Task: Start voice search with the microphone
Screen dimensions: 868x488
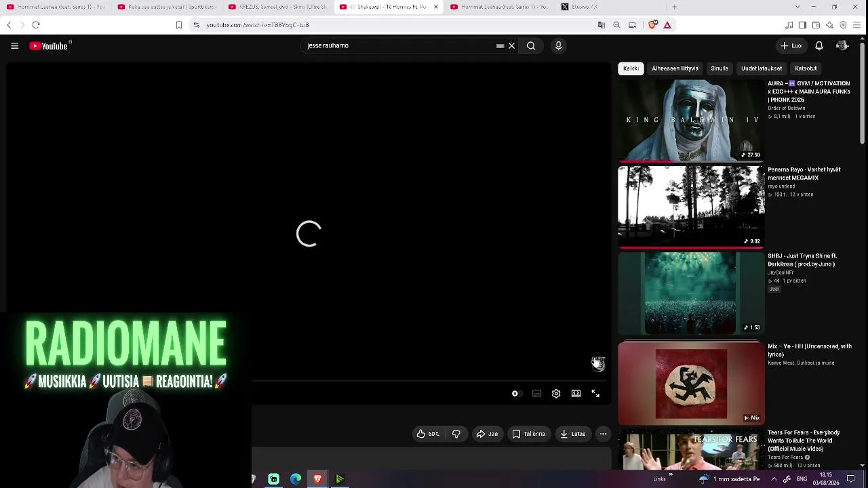Action: click(x=558, y=46)
